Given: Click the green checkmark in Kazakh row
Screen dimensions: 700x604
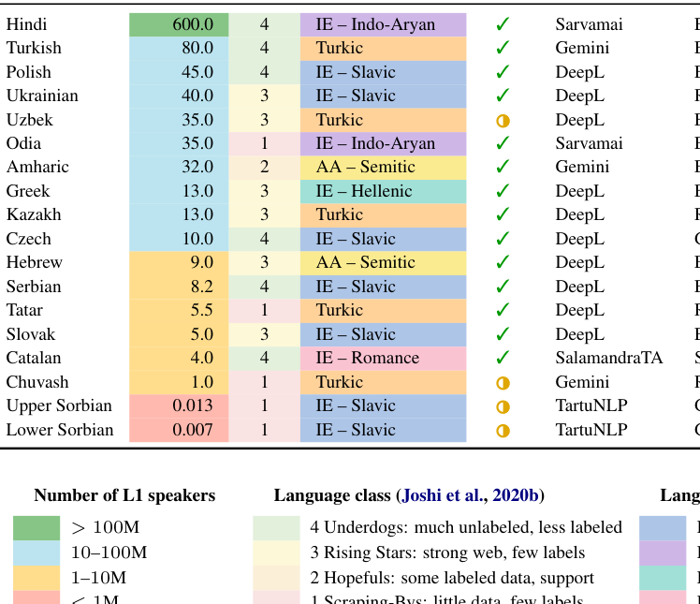Looking at the screenshot, I should pyautogui.click(x=503, y=214).
